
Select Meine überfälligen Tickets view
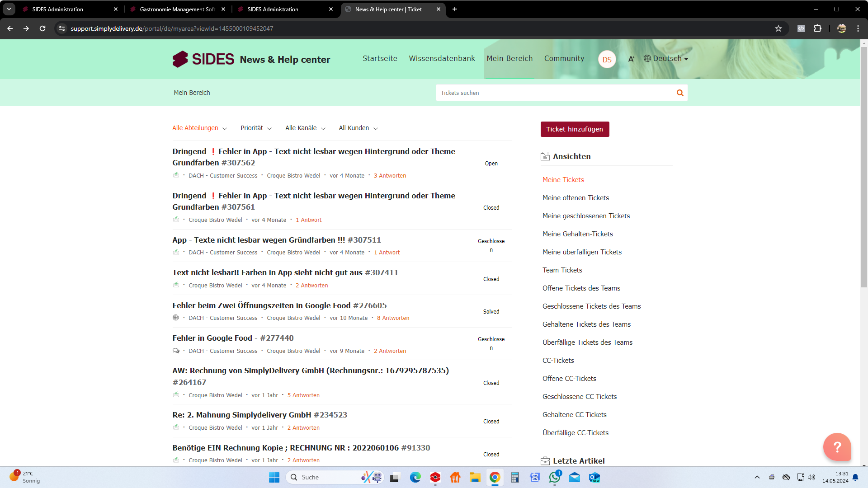point(582,252)
